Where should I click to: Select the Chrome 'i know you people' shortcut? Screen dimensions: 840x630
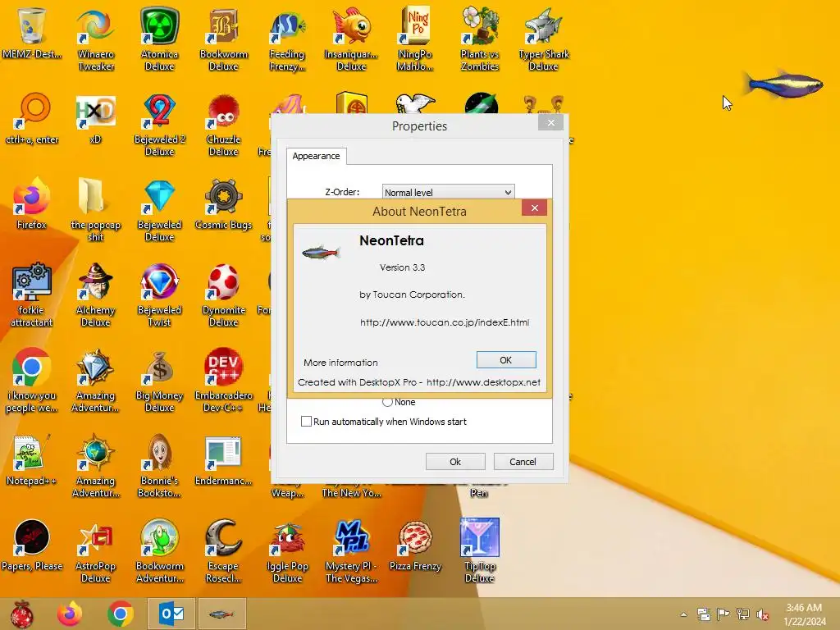tap(32, 379)
